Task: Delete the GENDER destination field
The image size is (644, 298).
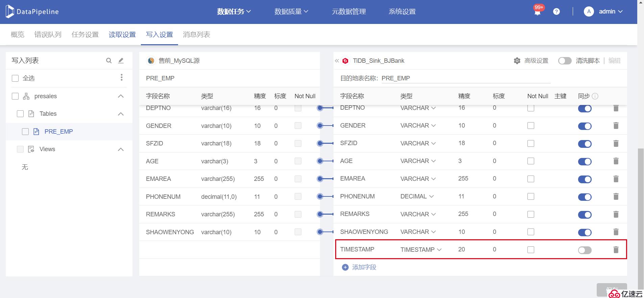Action: click(616, 126)
